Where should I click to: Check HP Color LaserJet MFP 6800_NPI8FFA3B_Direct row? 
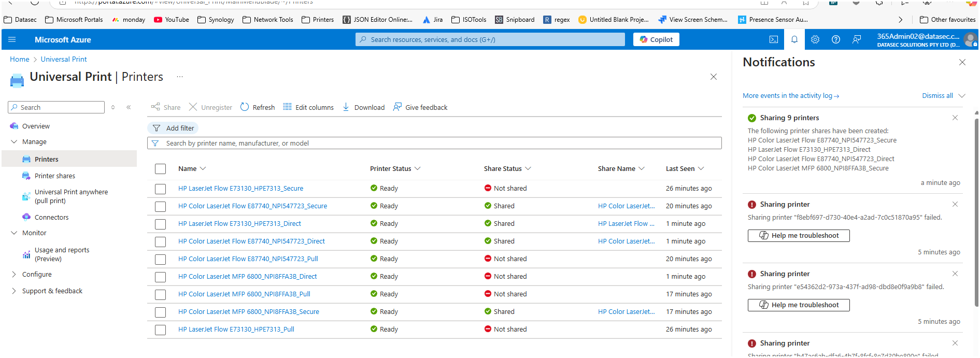point(161,277)
